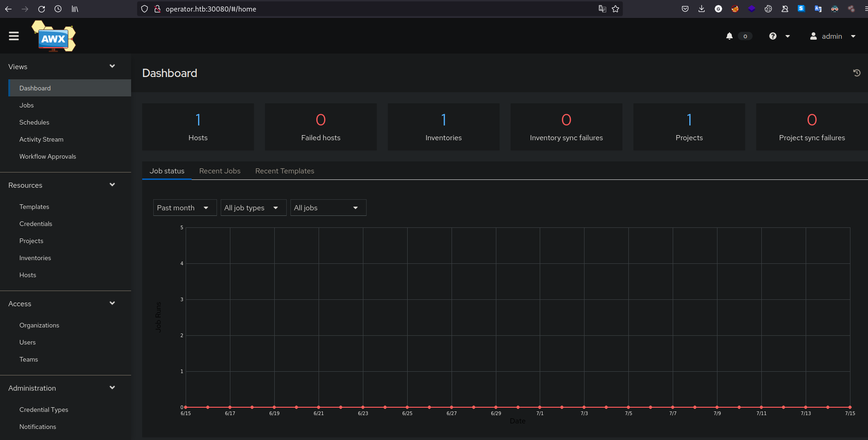Open the Pocket save icon
868x440 pixels.
point(685,9)
